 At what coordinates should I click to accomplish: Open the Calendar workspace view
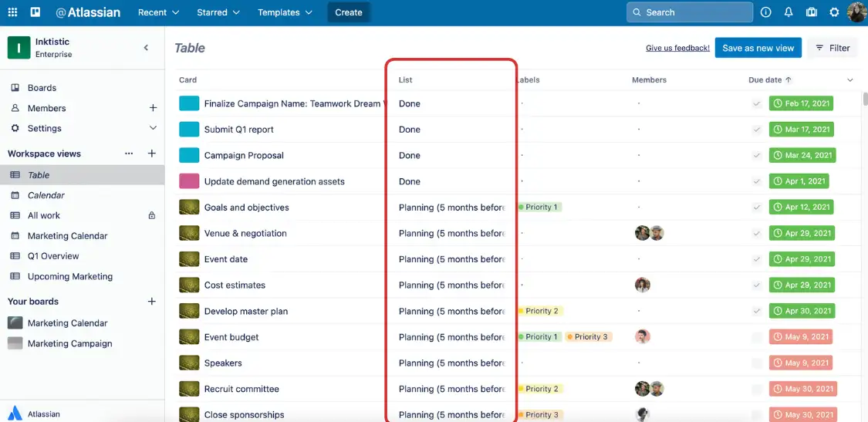click(46, 195)
